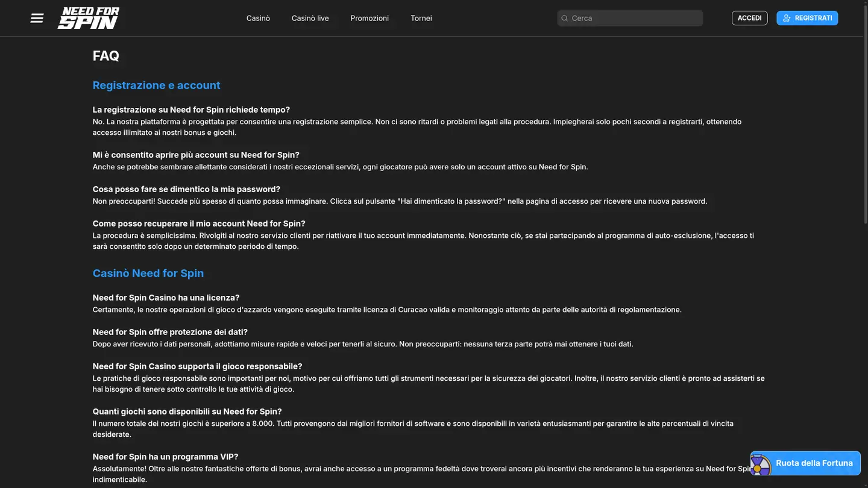The height and width of the screenshot is (488, 868).
Task: Open the Casinò menu item
Action: [258, 18]
